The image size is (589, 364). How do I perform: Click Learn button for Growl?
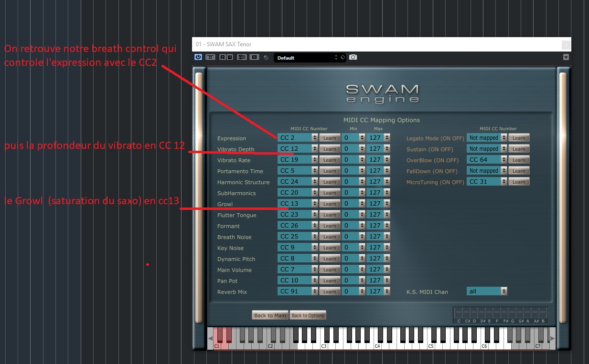[330, 204]
